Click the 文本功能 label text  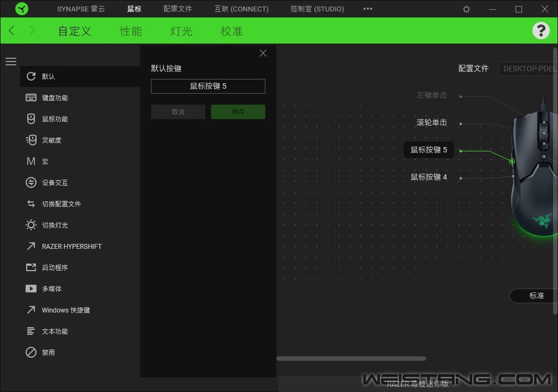(x=55, y=332)
